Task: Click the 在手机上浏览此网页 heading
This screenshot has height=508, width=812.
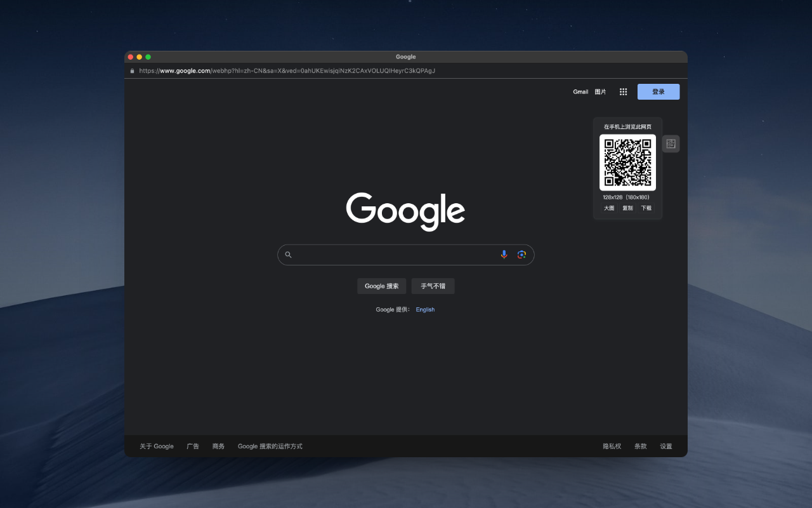Action: click(627, 127)
